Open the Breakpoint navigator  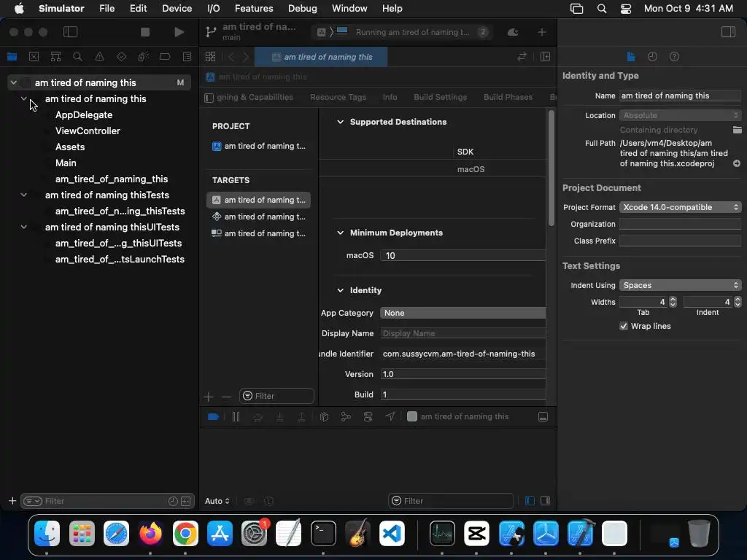(x=165, y=57)
